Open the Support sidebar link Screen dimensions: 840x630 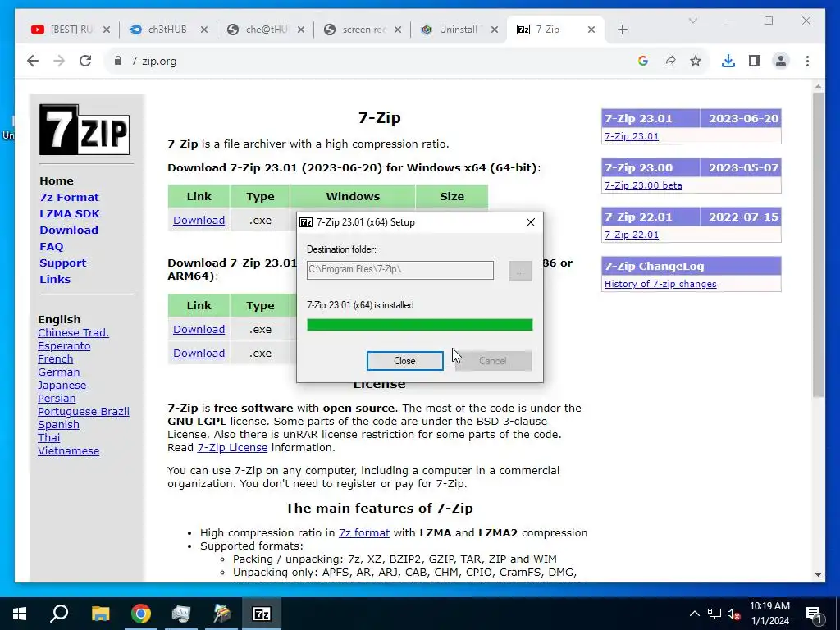62,263
